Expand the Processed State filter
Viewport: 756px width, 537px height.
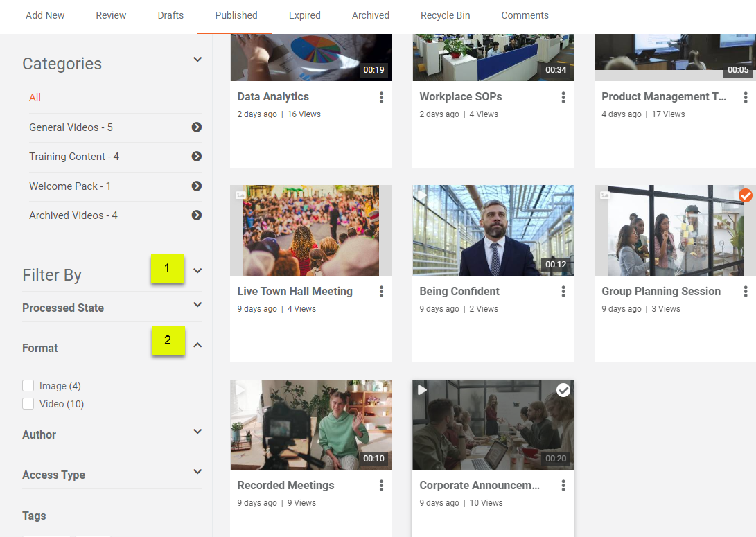[197, 305]
